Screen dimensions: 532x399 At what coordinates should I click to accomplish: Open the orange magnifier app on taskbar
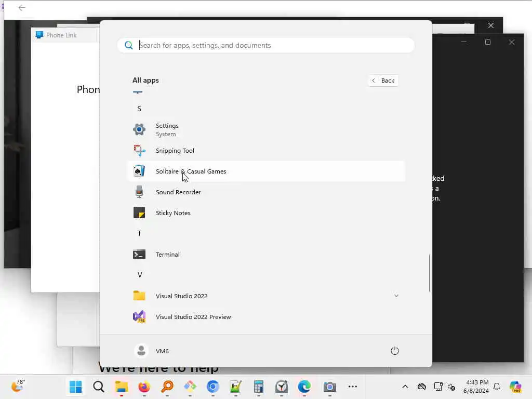coord(167,387)
